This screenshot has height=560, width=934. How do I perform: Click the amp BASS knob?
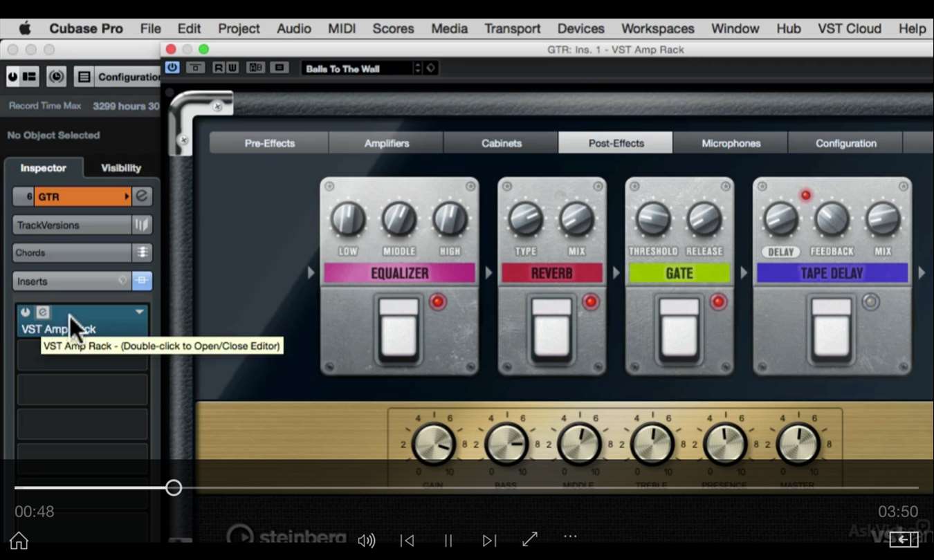pos(506,444)
